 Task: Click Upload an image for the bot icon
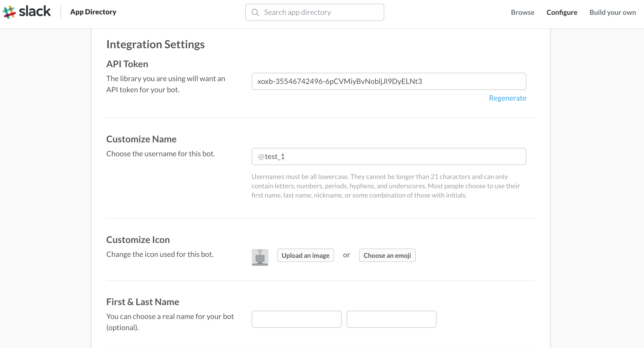point(305,255)
